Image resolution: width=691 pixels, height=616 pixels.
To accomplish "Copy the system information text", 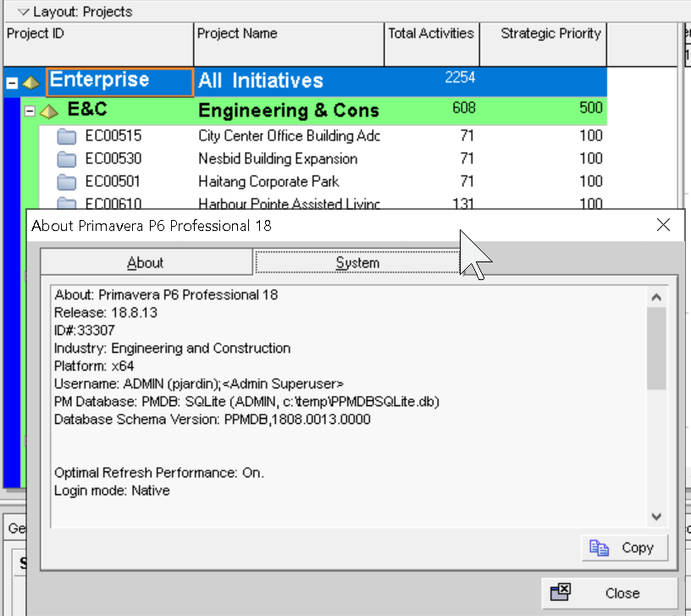I will pos(624,547).
